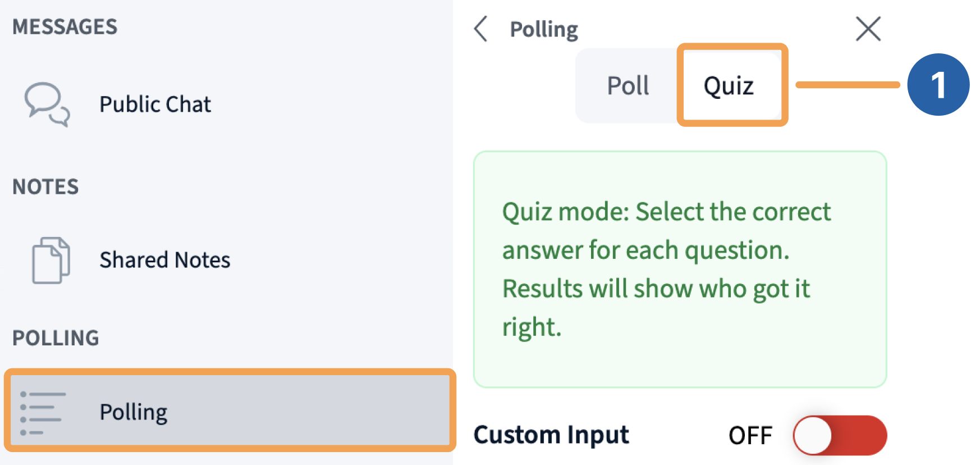Switch to the Poll tab
Screen dimensions: 980x465
[628, 86]
